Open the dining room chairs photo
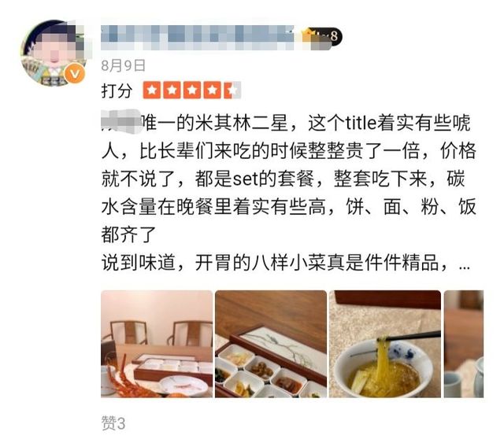 (x=157, y=344)
